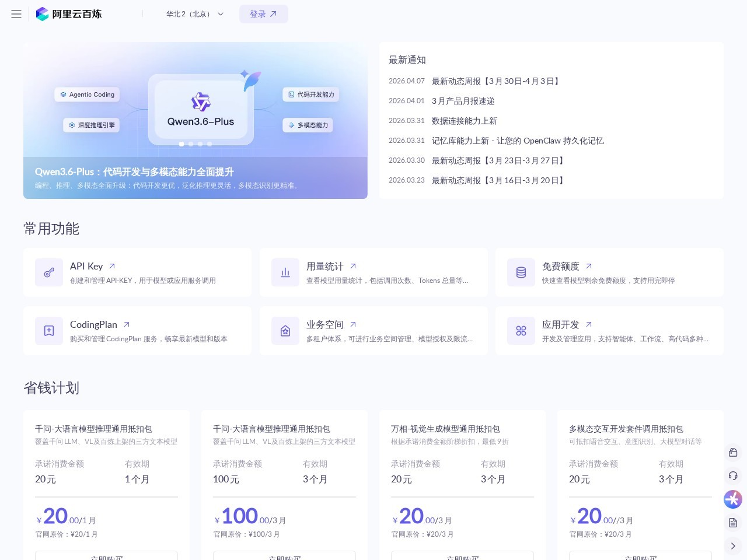
Task: Select the fourth carousel dot
Action: pos(210,143)
